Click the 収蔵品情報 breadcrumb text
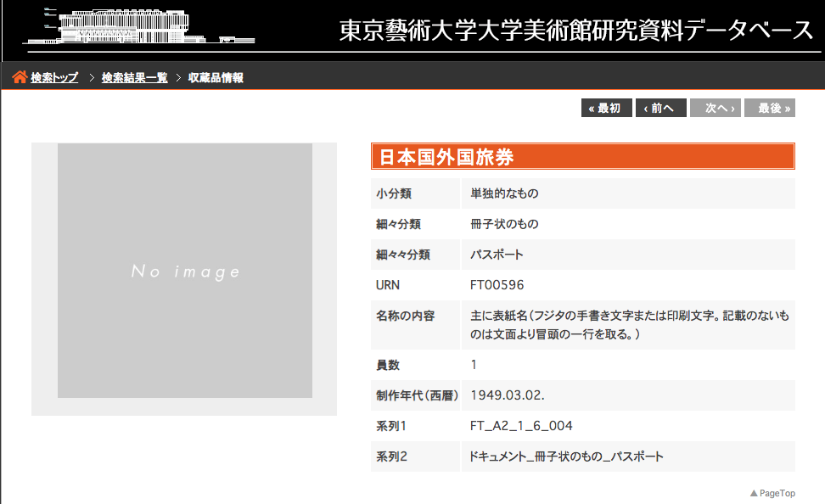The width and height of the screenshot is (825, 504). click(x=216, y=78)
